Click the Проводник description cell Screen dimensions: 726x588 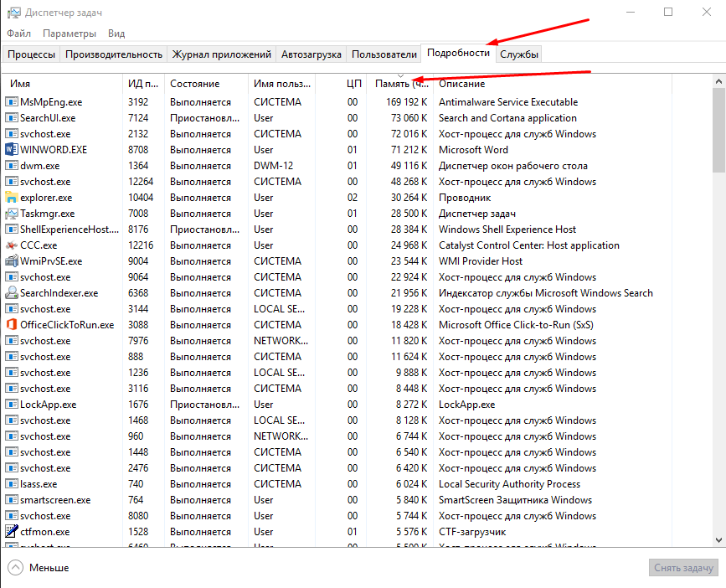click(x=465, y=197)
